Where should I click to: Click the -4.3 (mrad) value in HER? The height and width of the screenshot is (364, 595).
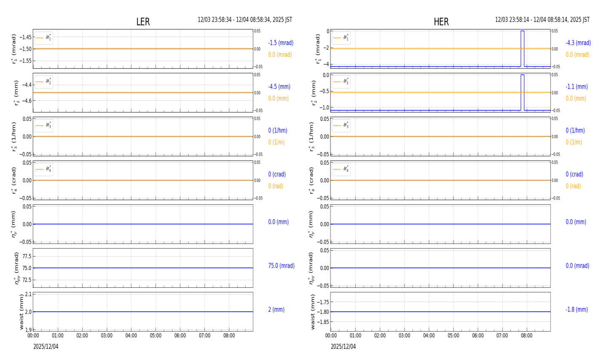point(578,43)
